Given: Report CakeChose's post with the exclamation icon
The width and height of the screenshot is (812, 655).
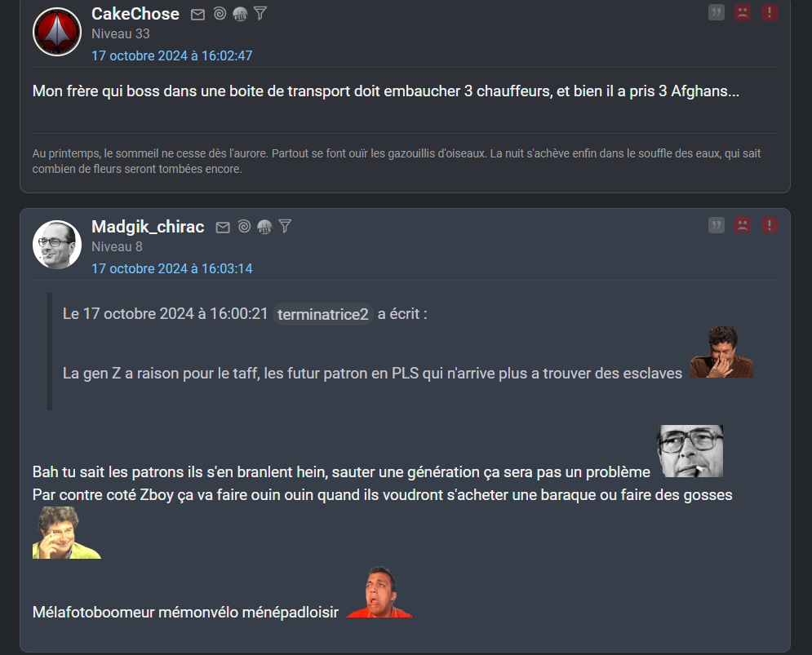Looking at the screenshot, I should (x=769, y=12).
